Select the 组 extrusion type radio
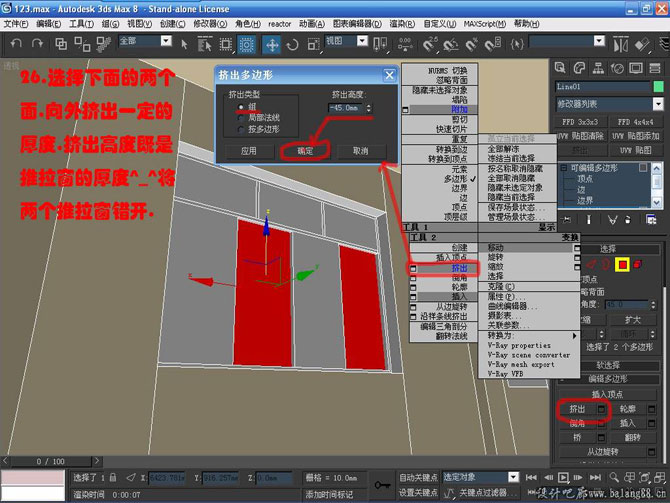This screenshot has height=503, width=670. (x=241, y=106)
